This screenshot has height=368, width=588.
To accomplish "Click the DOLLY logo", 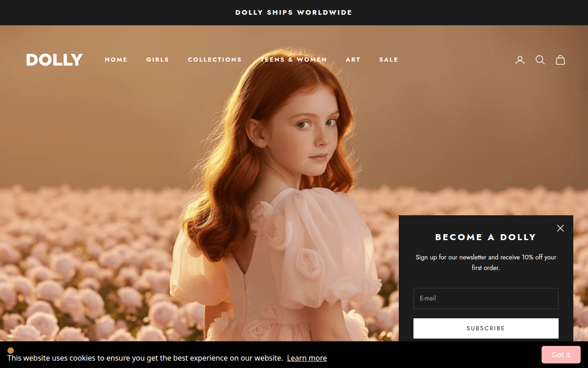I will (x=55, y=60).
